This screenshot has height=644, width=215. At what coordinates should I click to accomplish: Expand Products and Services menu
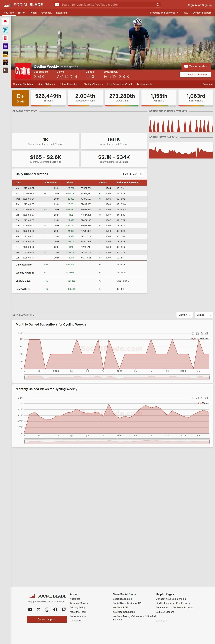(164, 13)
